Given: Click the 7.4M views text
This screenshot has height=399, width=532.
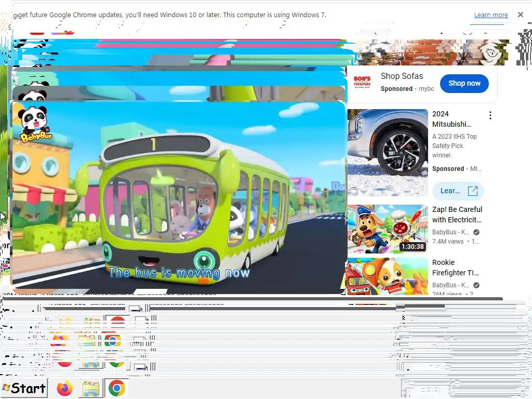Looking at the screenshot, I should coord(447,242).
